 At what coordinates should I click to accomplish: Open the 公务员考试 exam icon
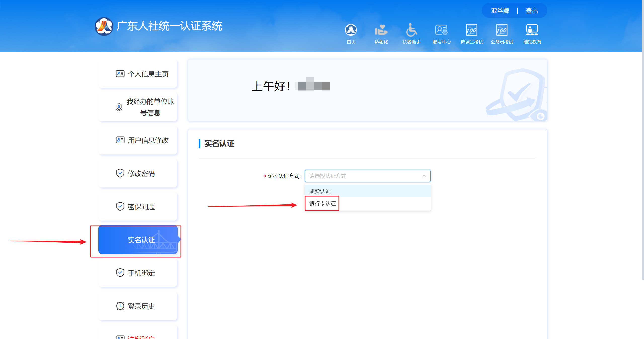502,30
